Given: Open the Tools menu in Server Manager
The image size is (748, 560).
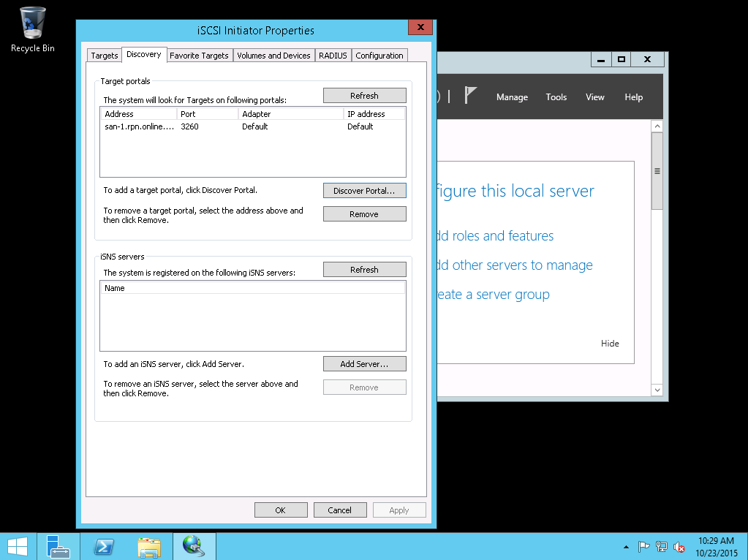Looking at the screenshot, I should point(556,97).
